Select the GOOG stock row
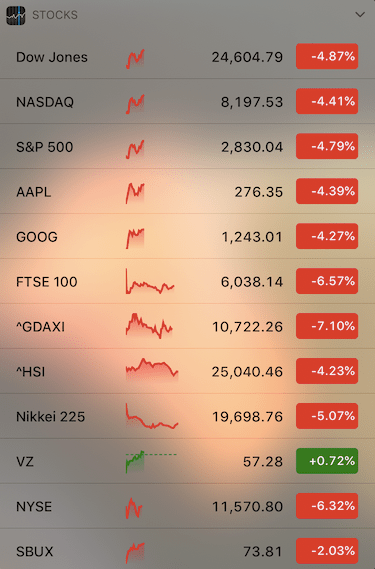 click(x=187, y=236)
